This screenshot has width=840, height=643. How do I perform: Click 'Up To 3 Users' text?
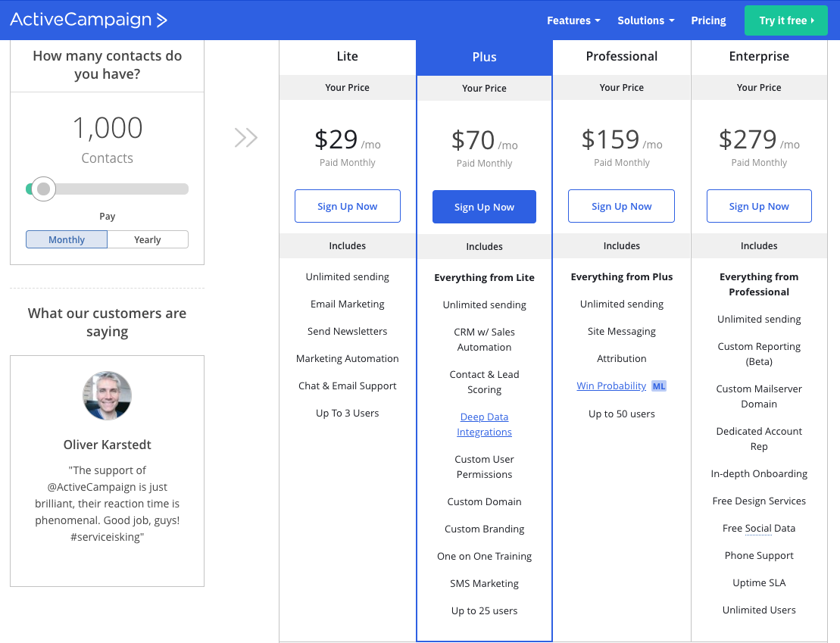(347, 413)
